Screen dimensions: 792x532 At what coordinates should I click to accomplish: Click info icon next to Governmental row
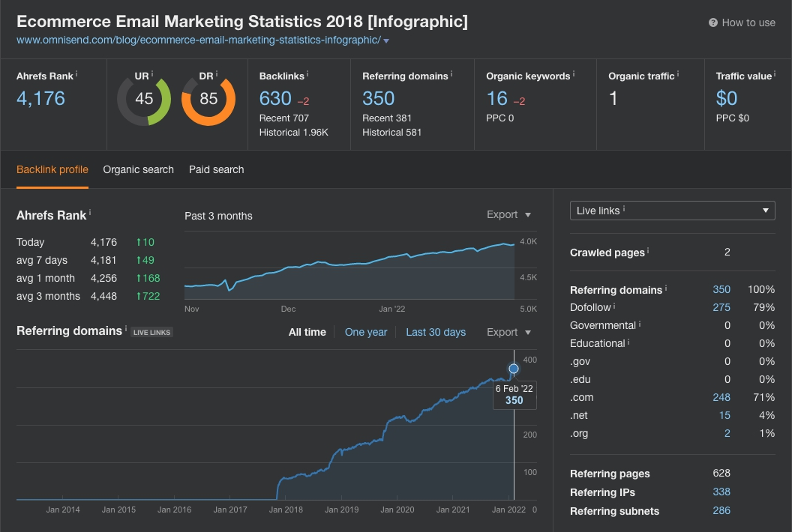(640, 324)
